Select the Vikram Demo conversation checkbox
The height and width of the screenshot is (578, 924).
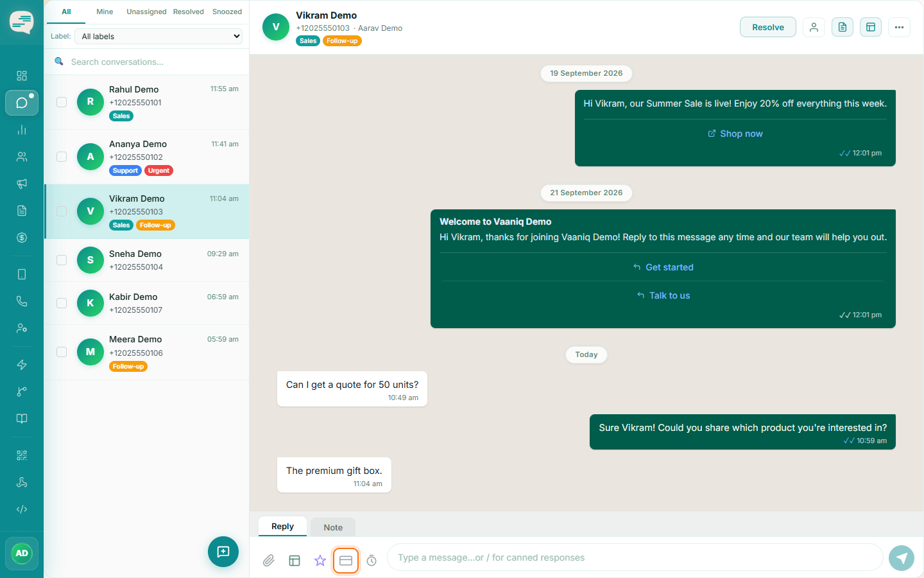coord(62,211)
